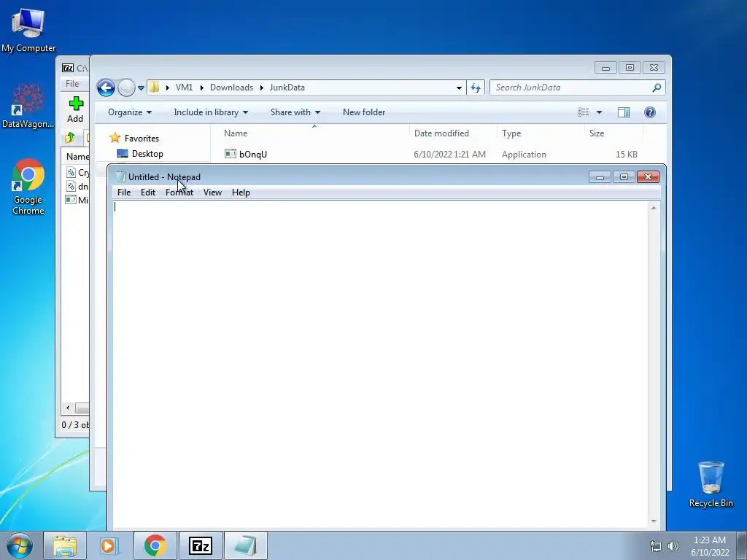The height and width of the screenshot is (560, 747).
Task: Open the Help menu in Notepad
Action: click(x=241, y=192)
